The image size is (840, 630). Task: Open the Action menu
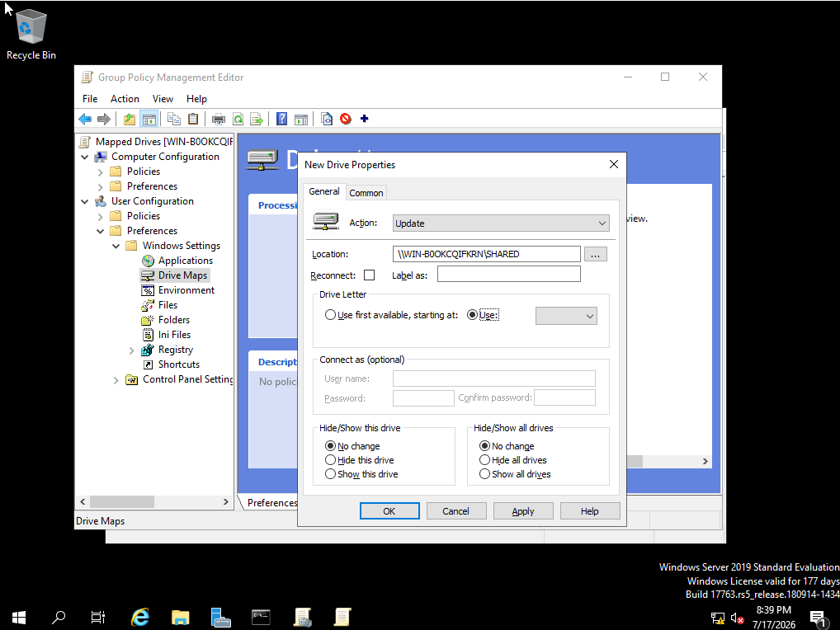[125, 99]
